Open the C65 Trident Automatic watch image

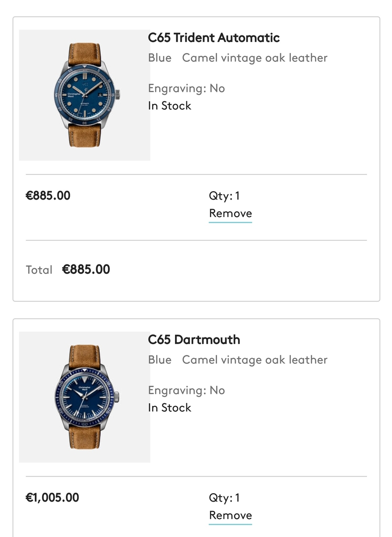85,95
